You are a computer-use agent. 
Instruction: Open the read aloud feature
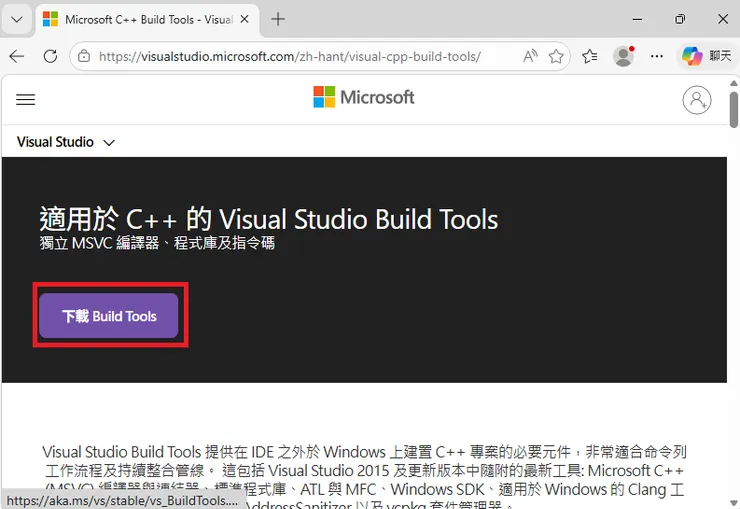pos(530,56)
